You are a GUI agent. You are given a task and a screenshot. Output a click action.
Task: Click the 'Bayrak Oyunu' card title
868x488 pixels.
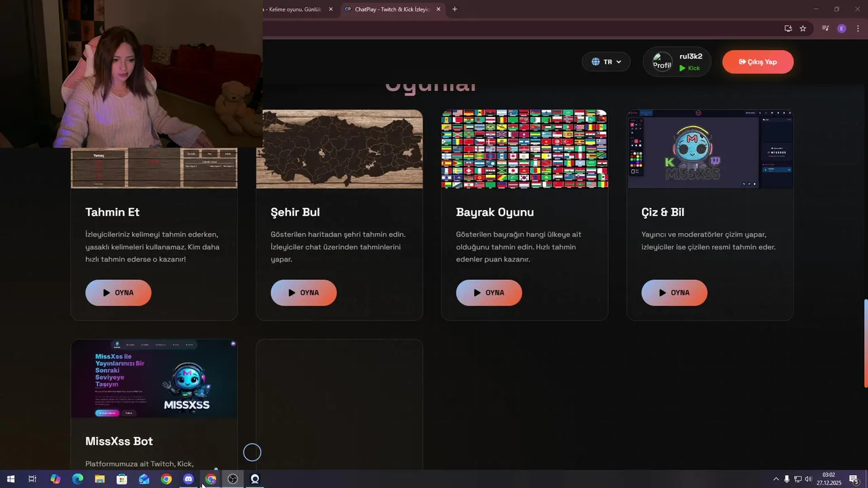click(x=495, y=212)
